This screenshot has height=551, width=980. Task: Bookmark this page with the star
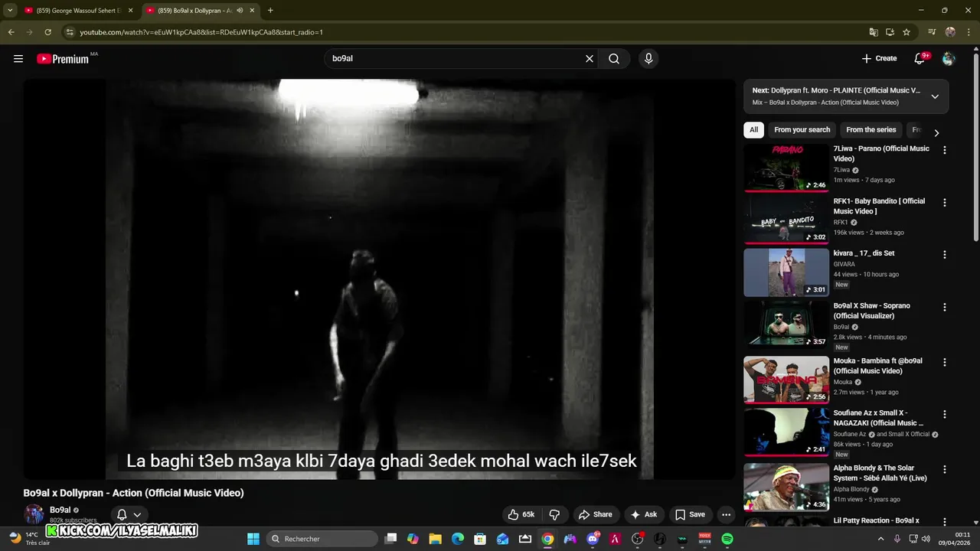(906, 32)
